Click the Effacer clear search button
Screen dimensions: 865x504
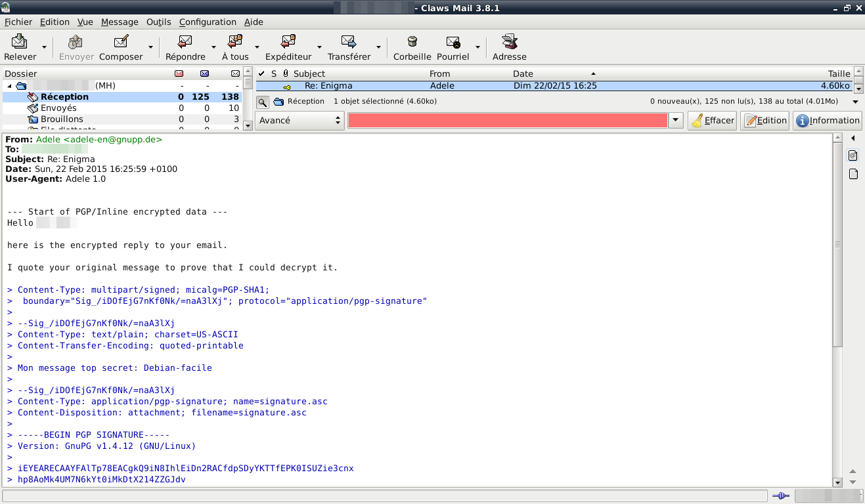[x=712, y=121]
